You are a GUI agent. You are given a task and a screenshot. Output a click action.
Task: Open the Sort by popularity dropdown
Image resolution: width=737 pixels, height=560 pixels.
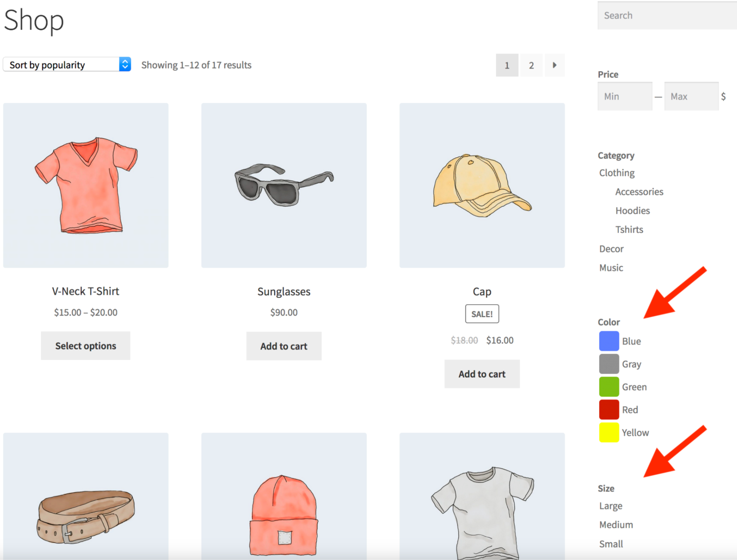click(67, 65)
